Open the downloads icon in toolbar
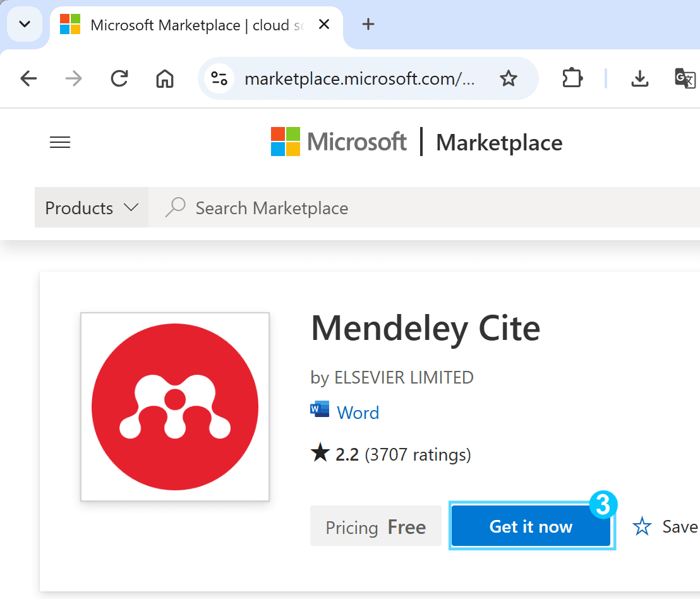Screen dimensions: 700x599 [x=640, y=78]
